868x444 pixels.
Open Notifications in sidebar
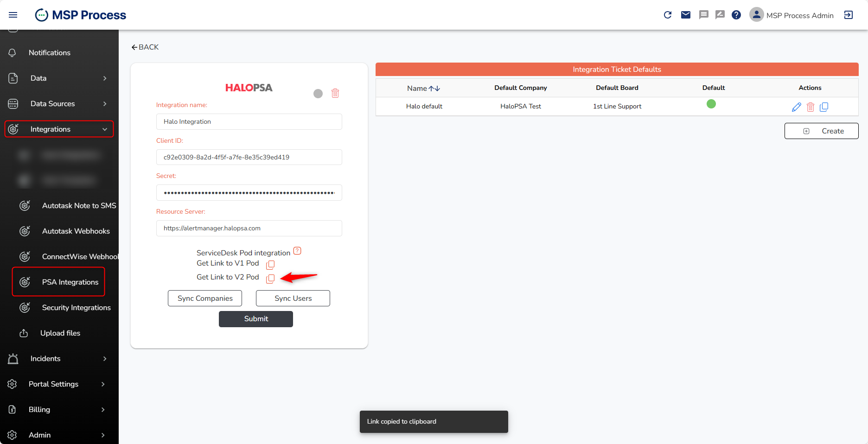click(x=50, y=53)
